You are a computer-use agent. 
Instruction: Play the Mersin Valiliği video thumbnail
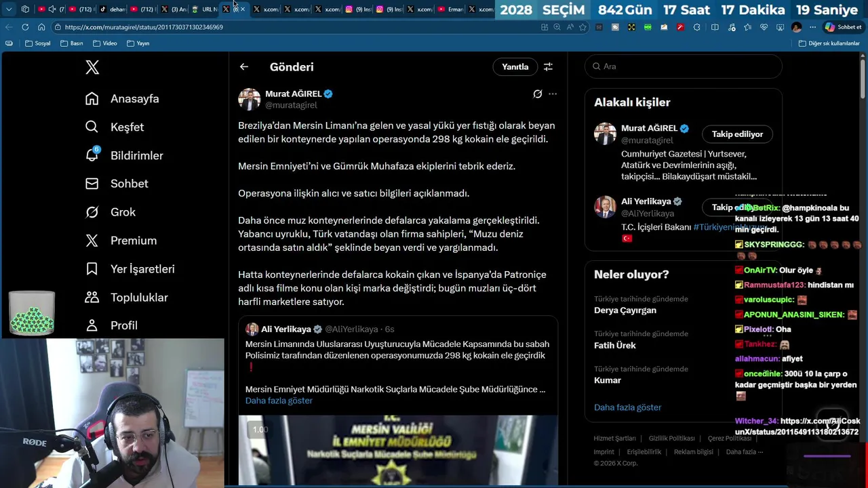pos(398,450)
